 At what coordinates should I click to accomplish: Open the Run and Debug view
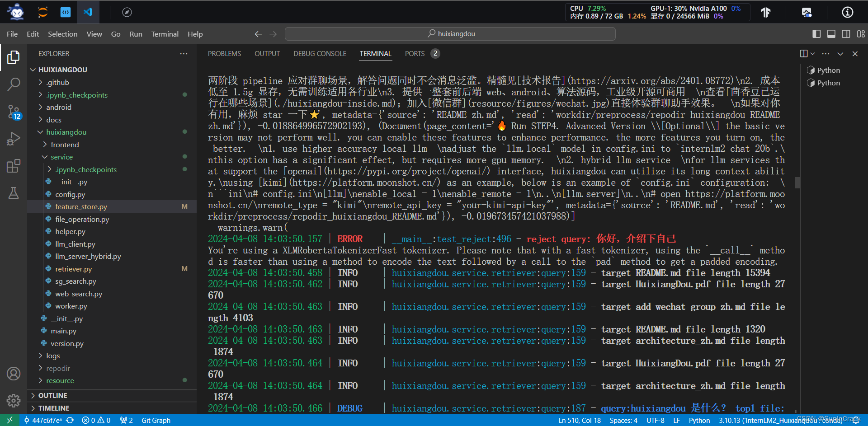14,139
